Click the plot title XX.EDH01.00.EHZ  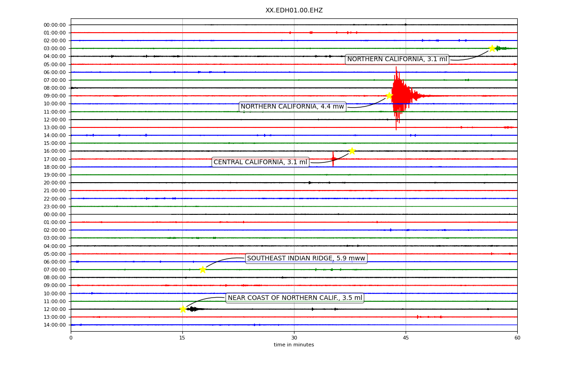point(294,10)
